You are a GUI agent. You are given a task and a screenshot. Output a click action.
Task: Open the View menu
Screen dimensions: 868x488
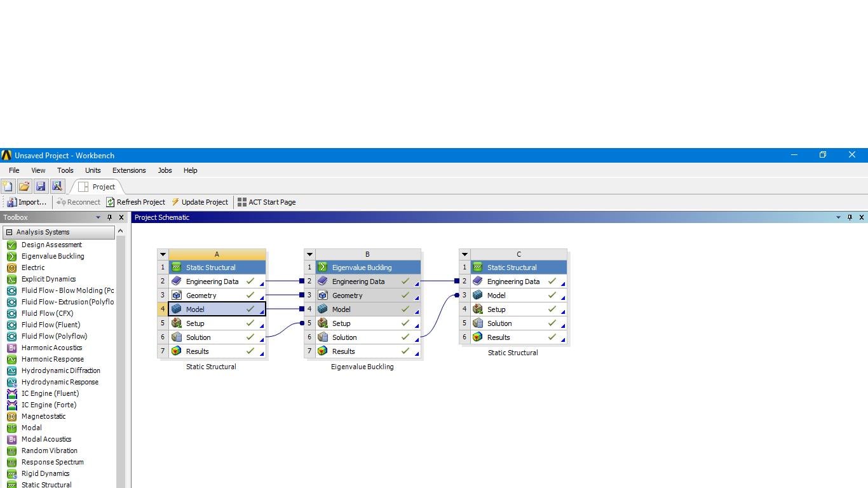(x=38, y=170)
